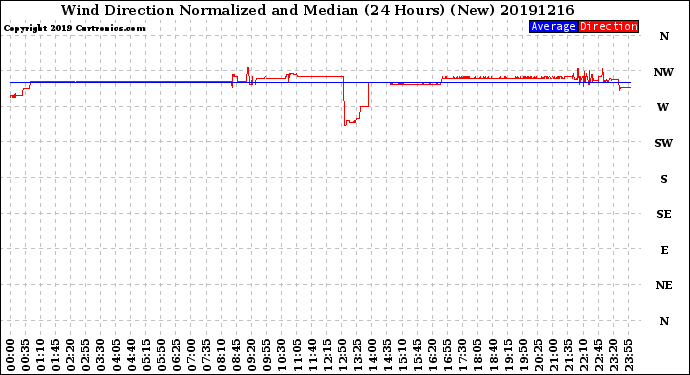Click the "05:50" time axis label
The image size is (690, 375).
pyautogui.click(x=161, y=355)
